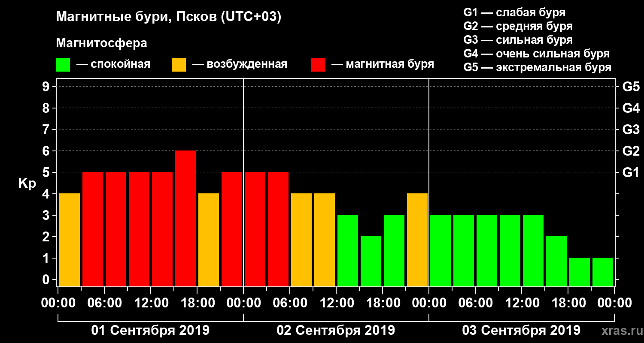Click the 'Kp' axis title
This screenshot has height=343, width=644.
(27, 184)
